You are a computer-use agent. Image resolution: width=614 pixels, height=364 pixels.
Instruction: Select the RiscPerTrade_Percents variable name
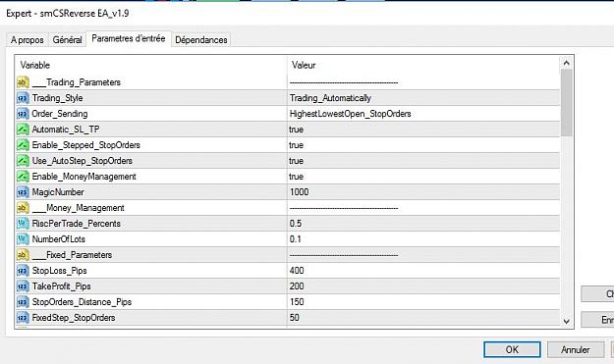76,224
